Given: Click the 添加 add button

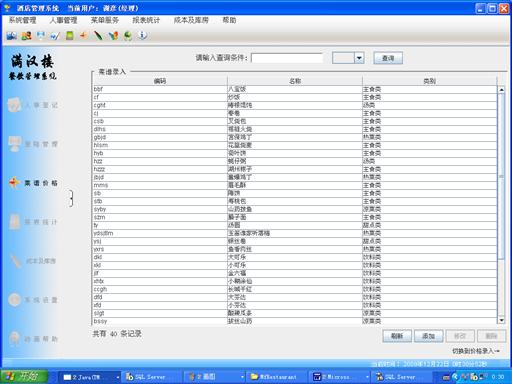Looking at the screenshot, I should 428,336.
